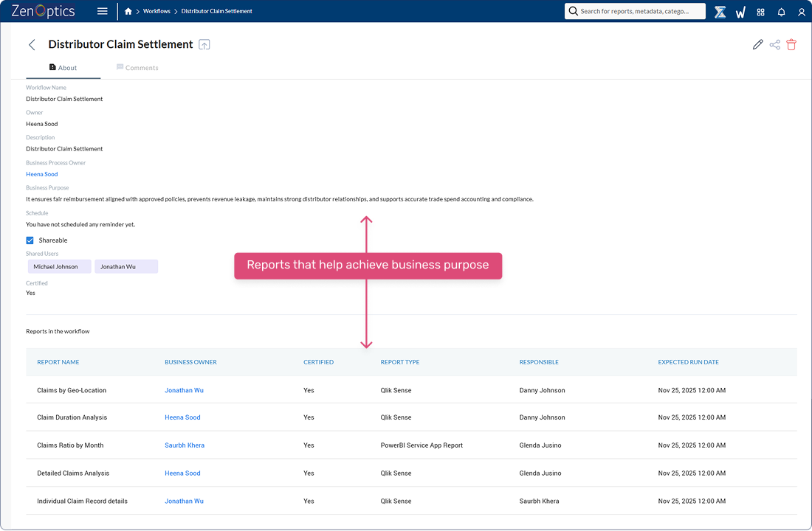812x531 pixels.
Task: Click Workflows in the breadcrumb
Action: 156,11
